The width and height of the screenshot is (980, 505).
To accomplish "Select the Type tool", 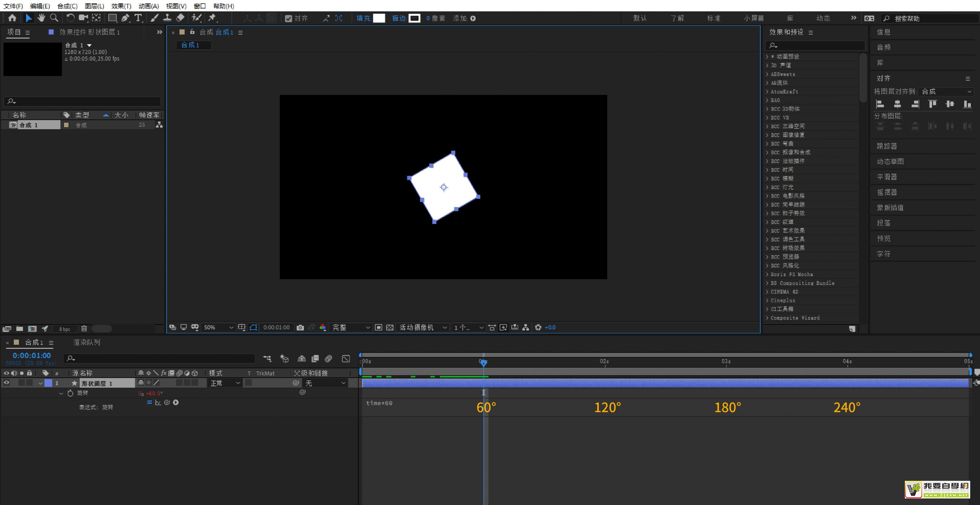I will pos(138,18).
